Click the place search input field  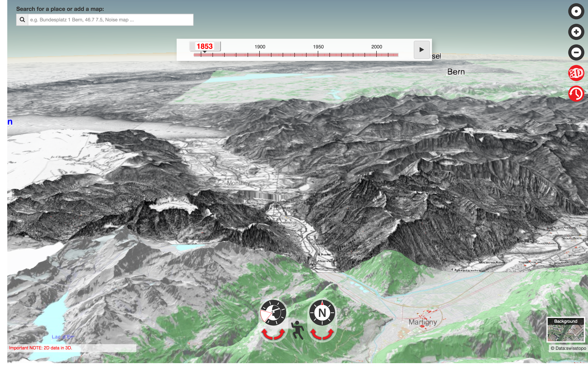pos(110,20)
